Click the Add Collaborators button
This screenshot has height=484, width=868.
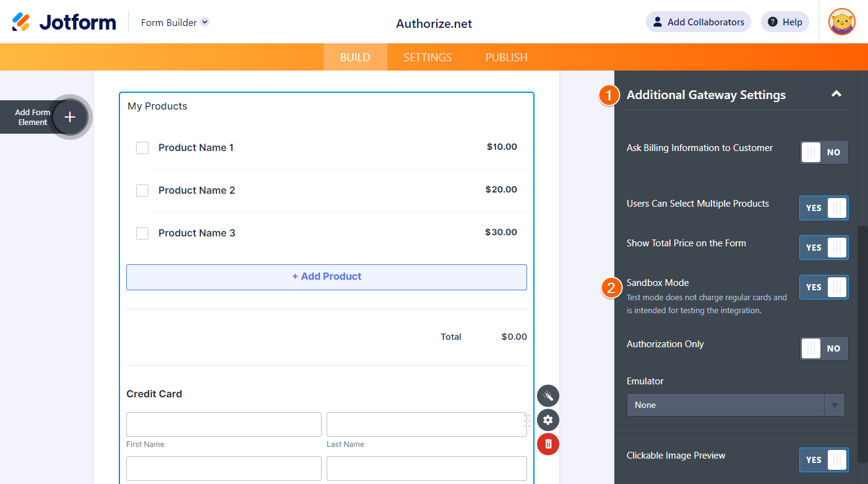point(698,21)
